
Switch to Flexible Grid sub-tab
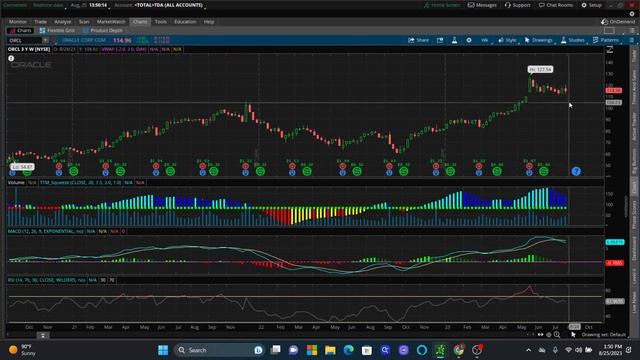point(57,30)
